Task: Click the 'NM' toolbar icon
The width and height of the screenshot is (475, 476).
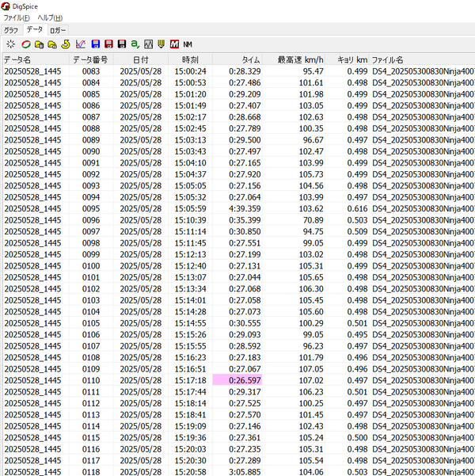Action: click(188, 44)
